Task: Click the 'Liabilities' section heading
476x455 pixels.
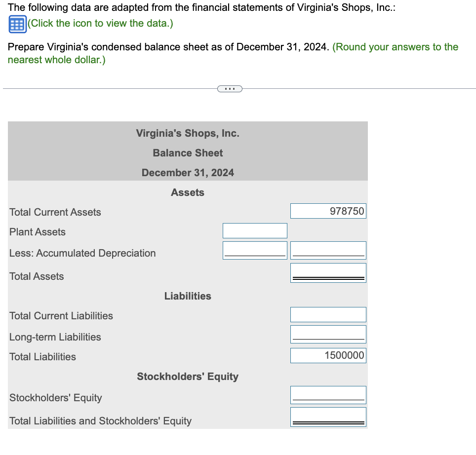Action: 188,296
